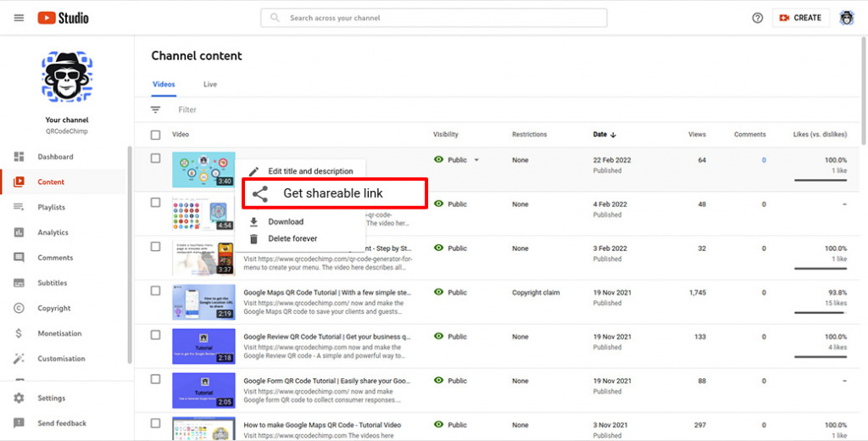Click the Subtitles sidebar icon
The image size is (868, 441).
pos(19,282)
